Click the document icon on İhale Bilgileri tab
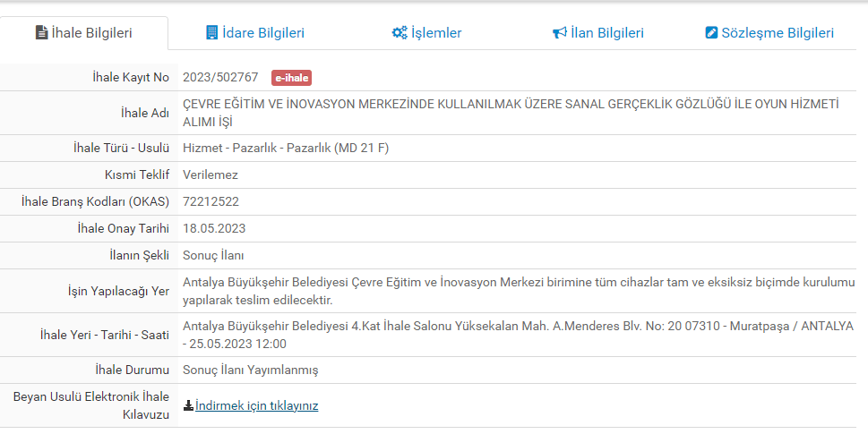868x434 pixels. click(x=40, y=33)
